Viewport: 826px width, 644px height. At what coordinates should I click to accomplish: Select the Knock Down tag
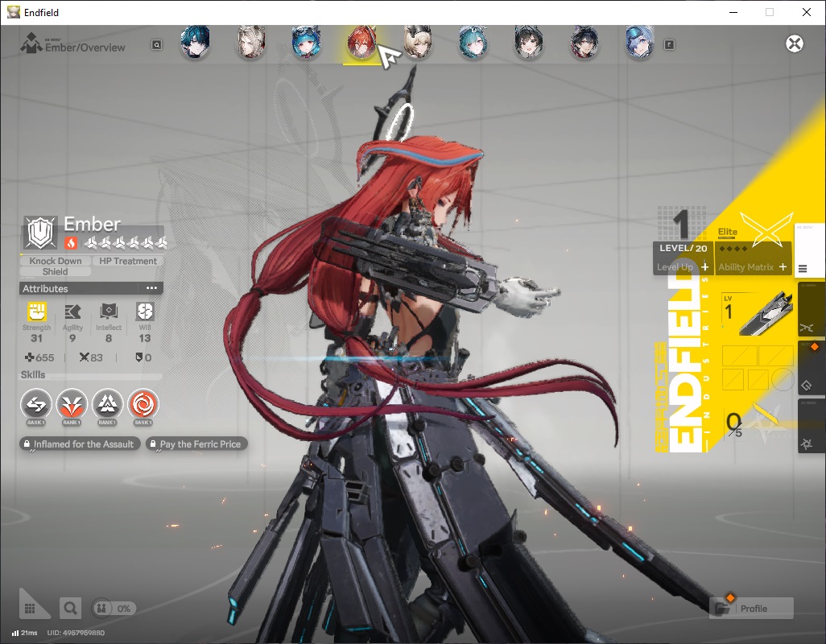[56, 261]
